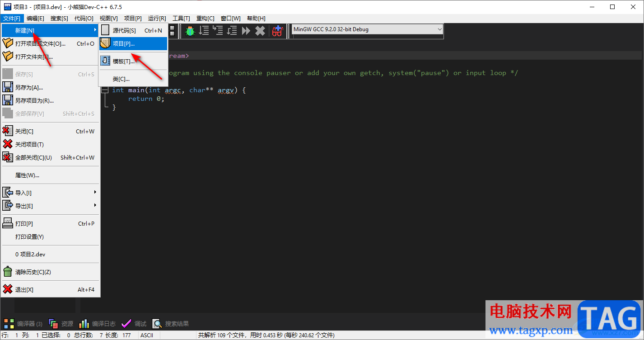Viewport: 644px width, 340px height.
Task: Click 打开文件夹 menu entry
Action: (x=50, y=57)
